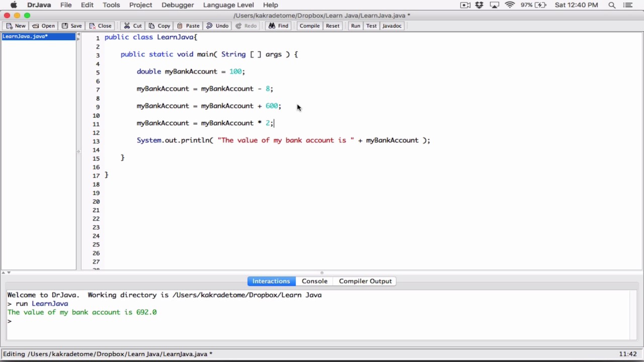Screen dimensions: 644x362
Task: Switch to the Interactions tab
Action: point(271,281)
